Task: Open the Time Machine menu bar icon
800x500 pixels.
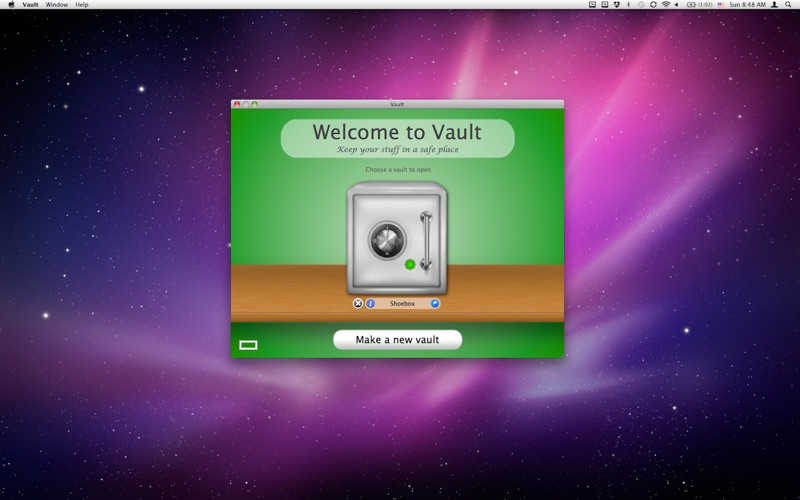Action: [x=641, y=5]
